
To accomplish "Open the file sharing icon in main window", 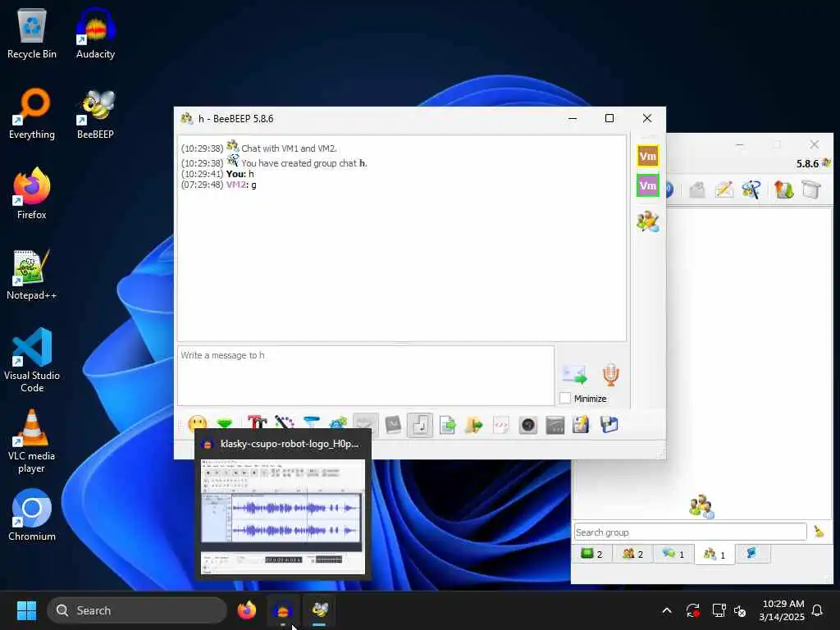I will (x=783, y=189).
